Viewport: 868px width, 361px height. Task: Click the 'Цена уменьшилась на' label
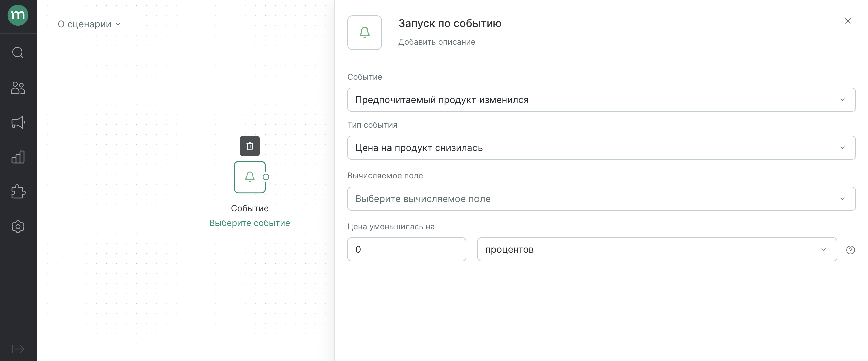[x=391, y=226]
